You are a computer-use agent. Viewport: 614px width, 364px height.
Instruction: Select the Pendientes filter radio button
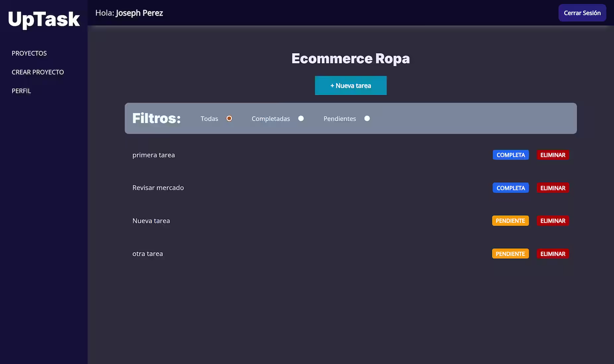pyautogui.click(x=367, y=118)
